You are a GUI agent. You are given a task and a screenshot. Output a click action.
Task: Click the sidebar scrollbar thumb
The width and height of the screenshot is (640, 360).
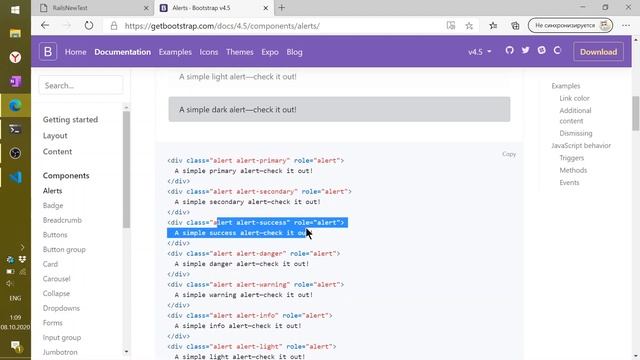click(126, 169)
